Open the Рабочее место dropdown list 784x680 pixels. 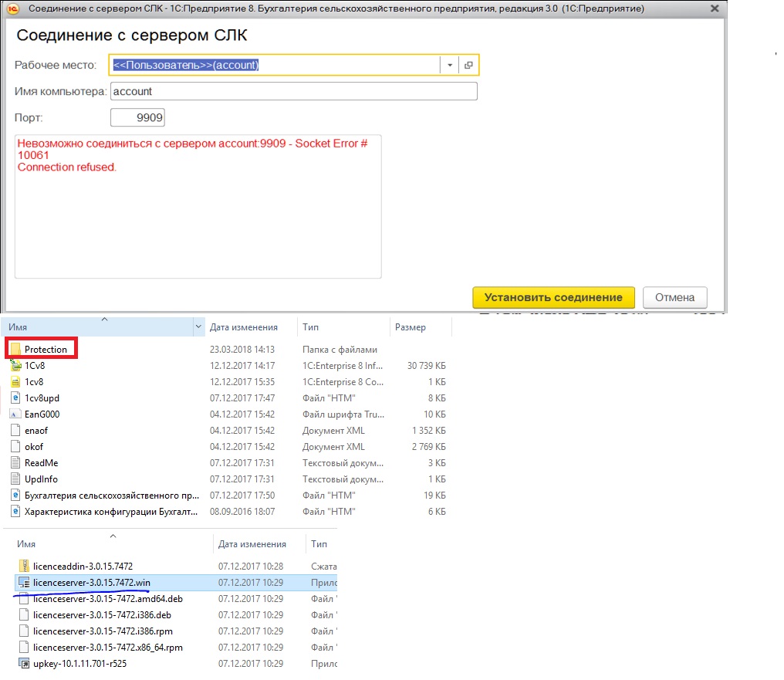[x=450, y=65]
